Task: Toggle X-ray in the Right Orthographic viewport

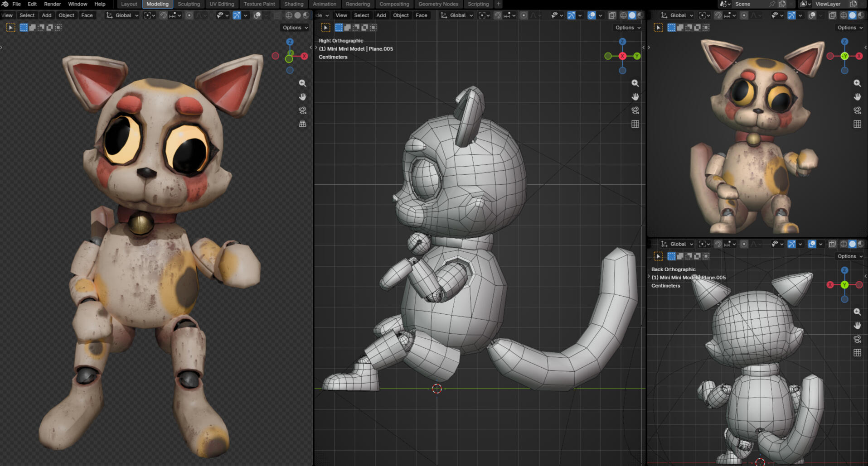Action: click(612, 15)
